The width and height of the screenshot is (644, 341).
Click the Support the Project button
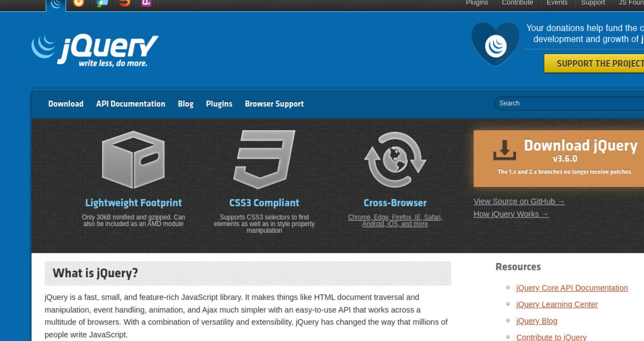click(x=594, y=64)
